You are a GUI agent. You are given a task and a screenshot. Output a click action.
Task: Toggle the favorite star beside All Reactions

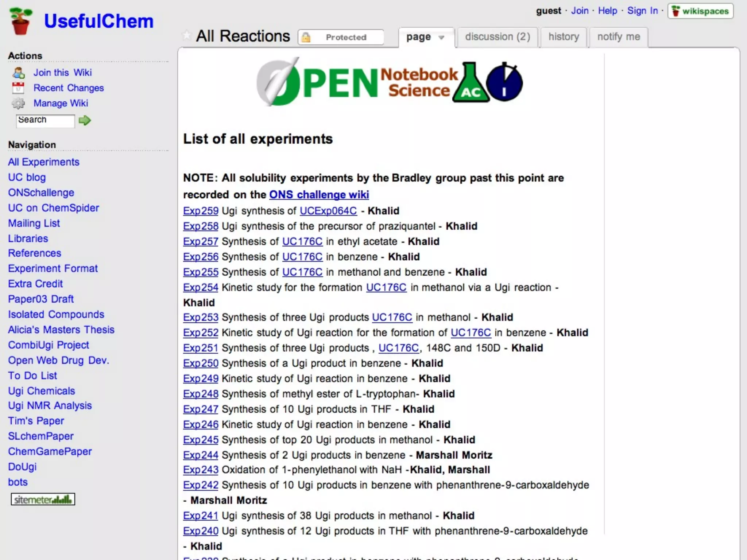tap(187, 36)
